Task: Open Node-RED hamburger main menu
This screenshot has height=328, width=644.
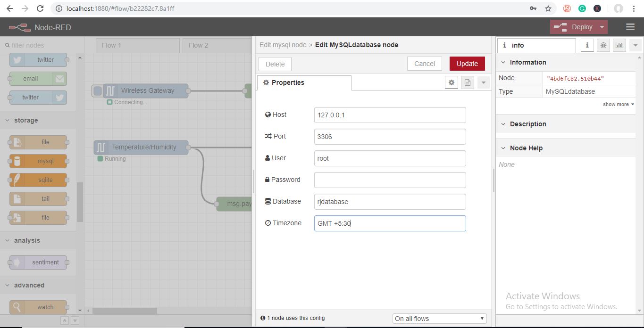Action: pos(630,27)
